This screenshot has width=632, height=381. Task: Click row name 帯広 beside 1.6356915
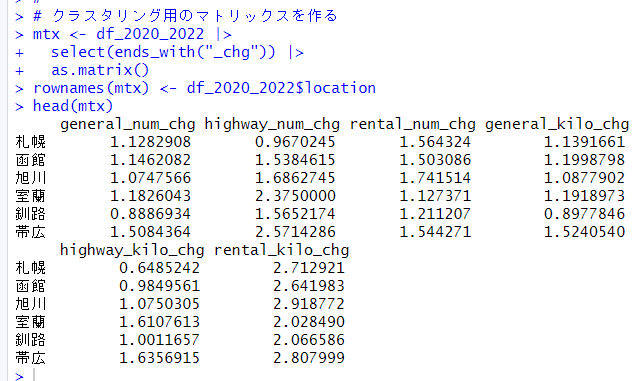[31, 358]
